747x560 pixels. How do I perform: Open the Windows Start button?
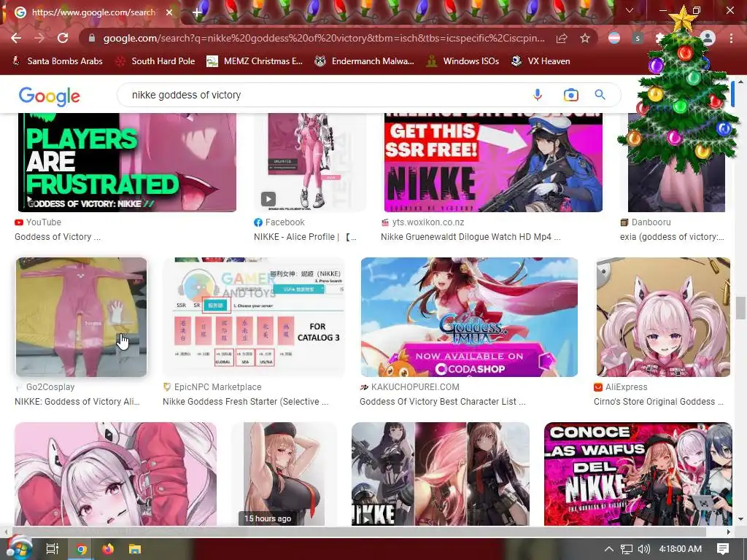[x=19, y=548]
